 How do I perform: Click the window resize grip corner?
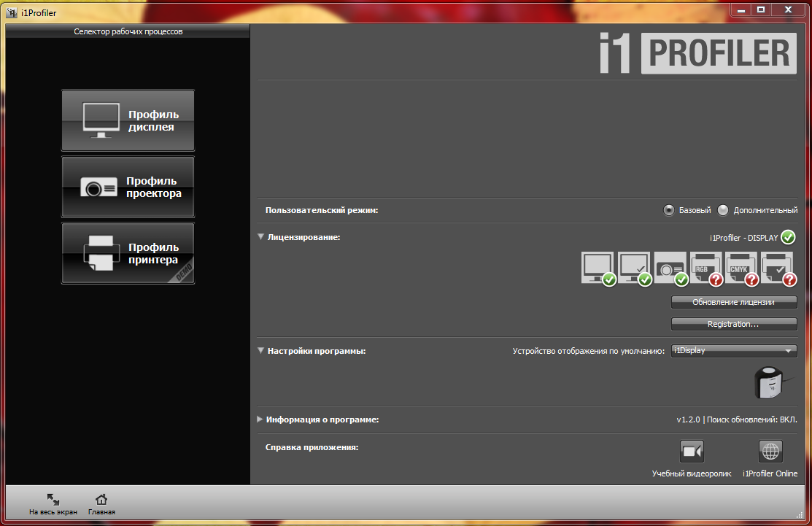(x=800, y=515)
